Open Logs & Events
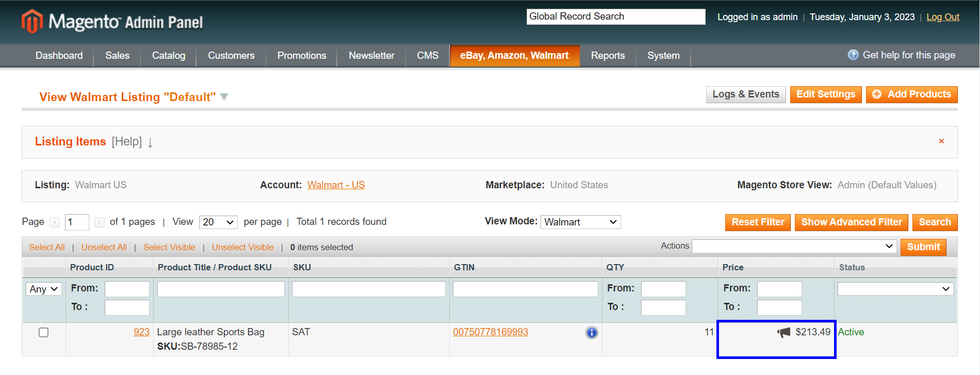980x375 pixels. pos(746,94)
